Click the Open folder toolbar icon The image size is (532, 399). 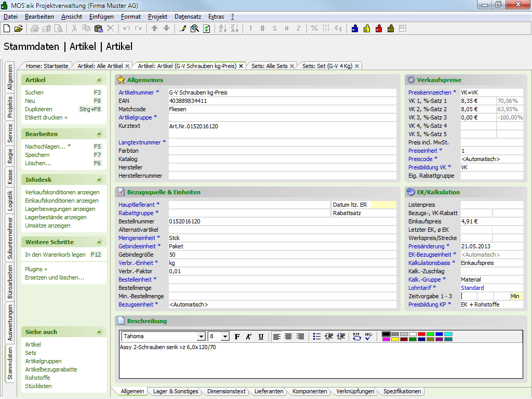pos(19,29)
